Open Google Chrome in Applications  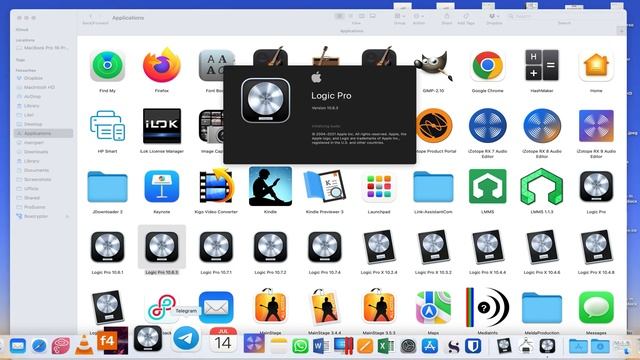click(487, 66)
